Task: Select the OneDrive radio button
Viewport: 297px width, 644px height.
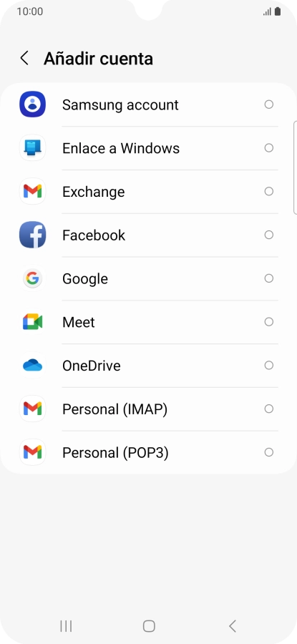Action: pyautogui.click(x=269, y=366)
